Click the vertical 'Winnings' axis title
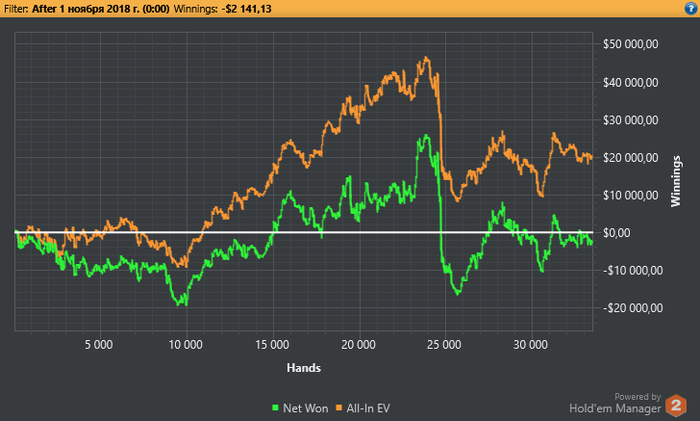 click(x=675, y=181)
